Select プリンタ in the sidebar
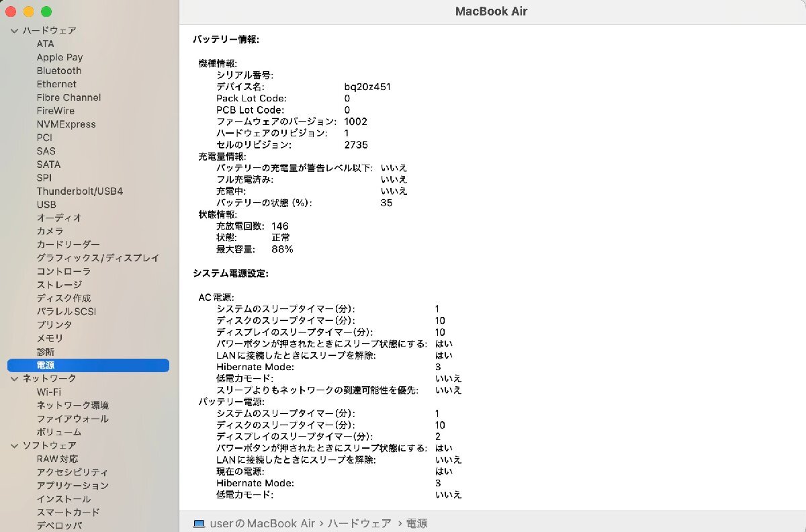 pos(54,324)
